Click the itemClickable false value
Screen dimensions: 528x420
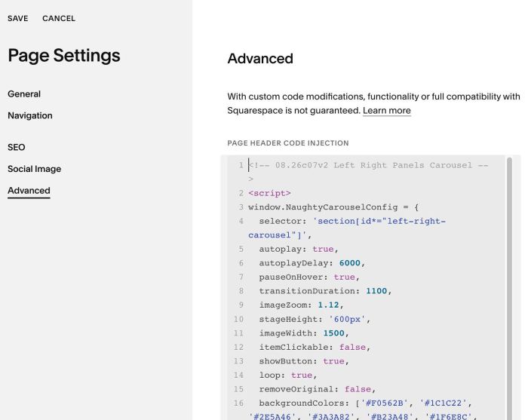[x=352, y=347]
